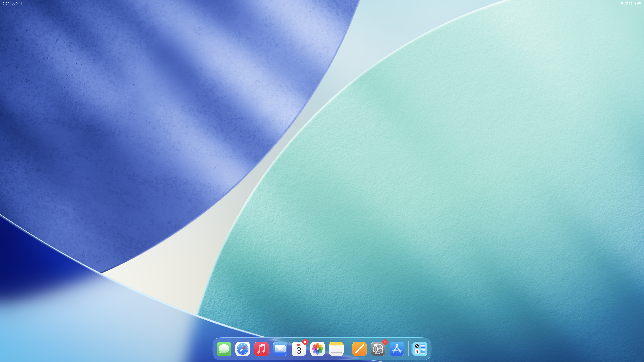Click the screen mirroring status icon
Image resolution: width=644 pixels, height=362 pixels.
[626, 4]
